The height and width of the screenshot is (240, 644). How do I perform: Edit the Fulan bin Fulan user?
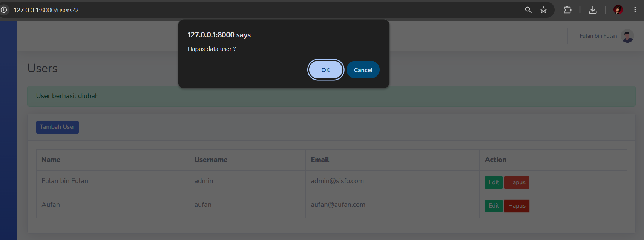494,182
